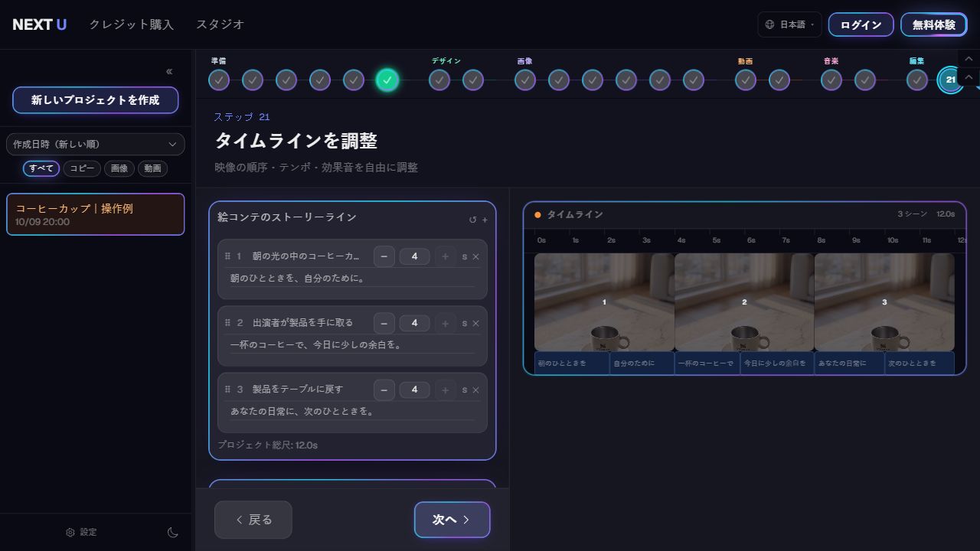
Task: Click the last checkmark step in the 画像 group
Action: point(694,80)
